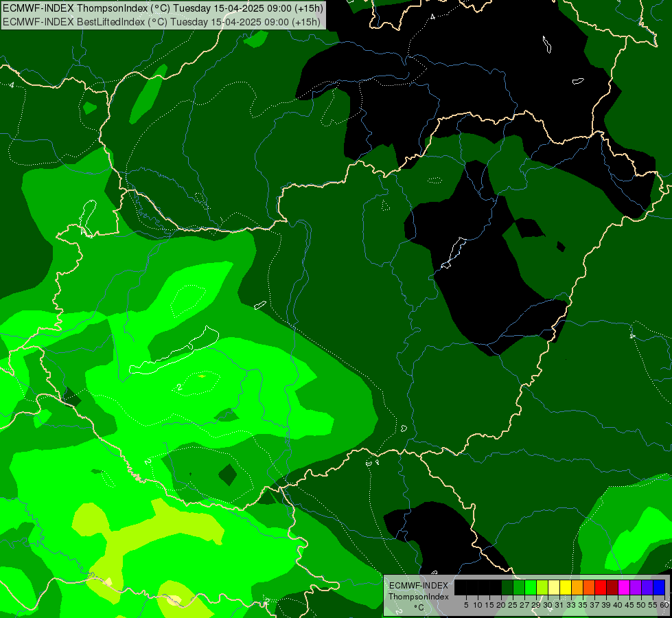
Task: Click the legend tick value "5"
Action: 466,605
